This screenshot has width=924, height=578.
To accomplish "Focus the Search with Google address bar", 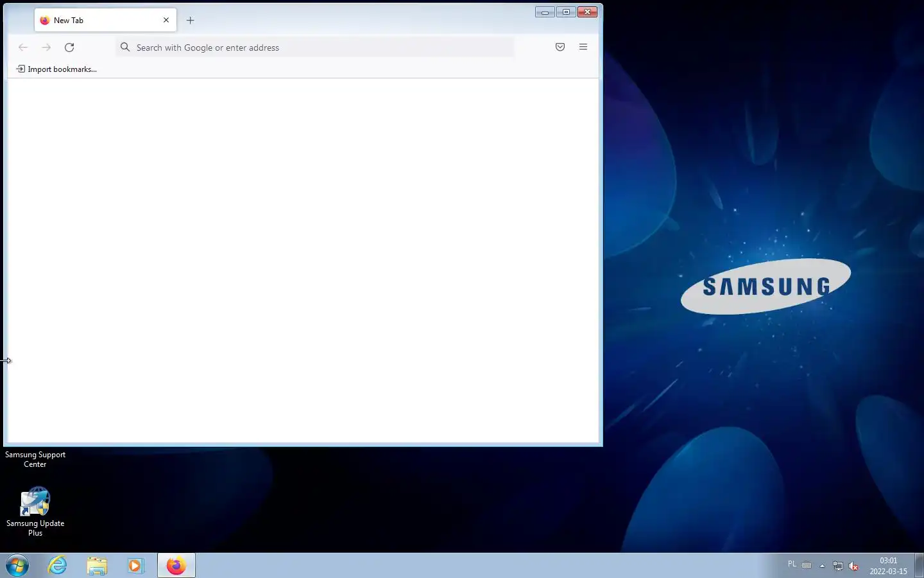I will (314, 47).
